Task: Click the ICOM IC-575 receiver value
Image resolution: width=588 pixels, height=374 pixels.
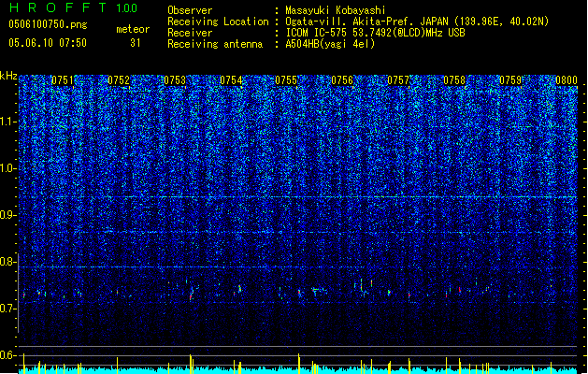Action: coord(375,33)
